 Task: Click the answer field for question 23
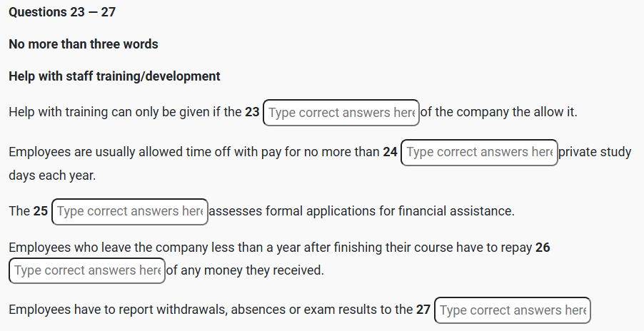[x=341, y=113]
